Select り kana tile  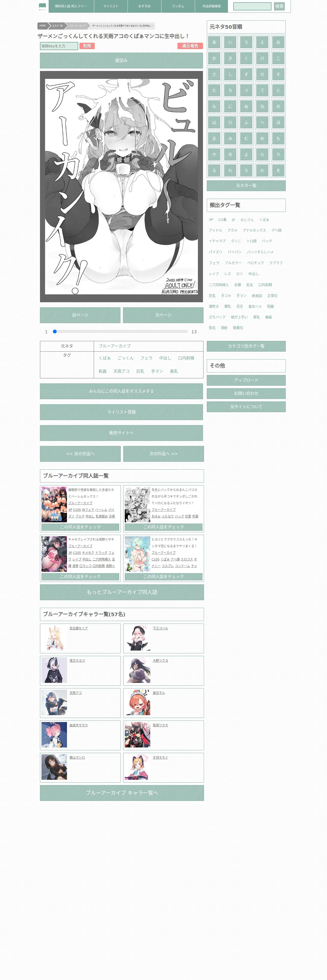[x=278, y=154]
